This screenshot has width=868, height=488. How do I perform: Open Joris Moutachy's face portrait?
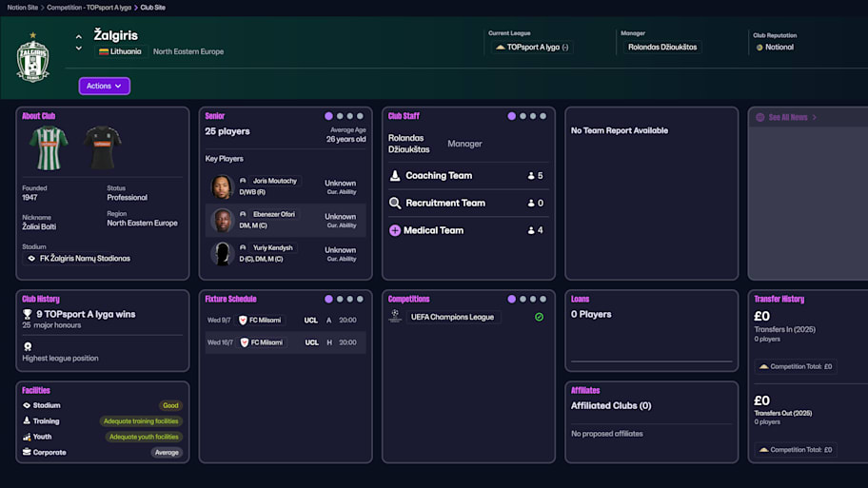pyautogui.click(x=222, y=187)
